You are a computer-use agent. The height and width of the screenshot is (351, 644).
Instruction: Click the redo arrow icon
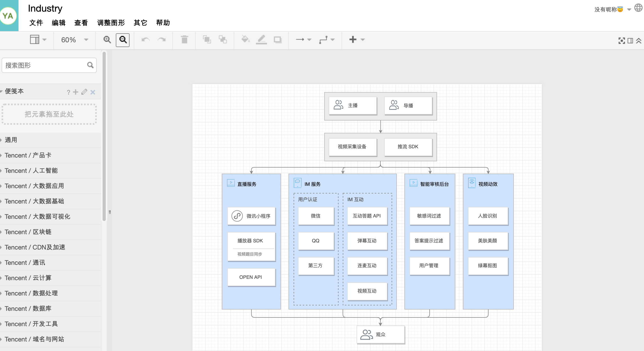[162, 40]
